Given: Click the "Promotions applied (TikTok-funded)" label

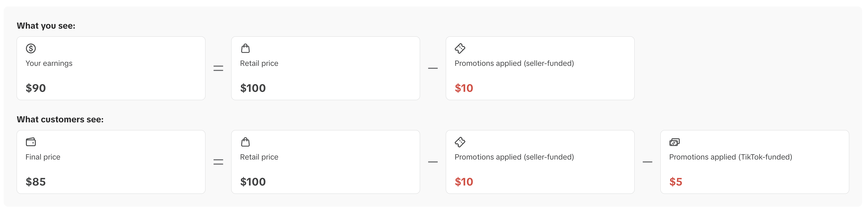Looking at the screenshot, I should click(730, 157).
